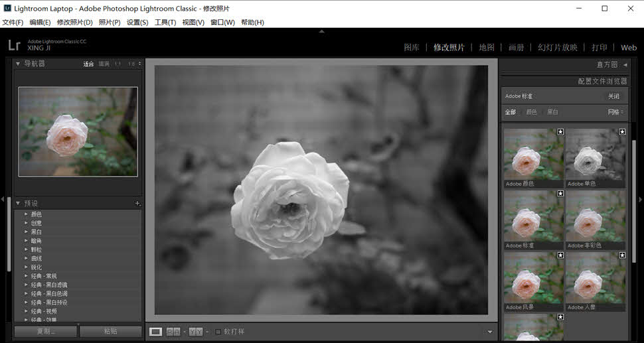The image size is (644, 343).
Task: Open the 网格 view mode dropdown
Action: coord(615,112)
